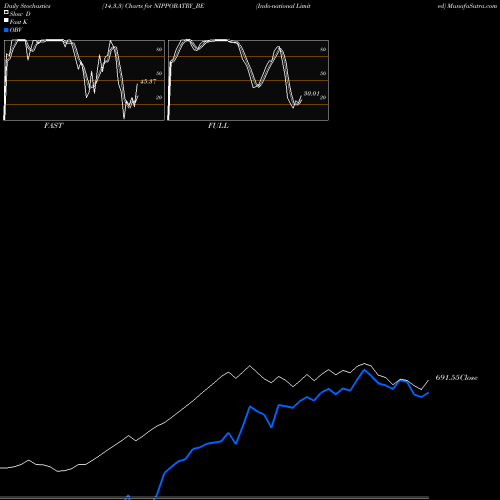The image size is (500, 500).
Task: Click the FULL stochastic chart panel
Action: pyautogui.click(x=248, y=80)
